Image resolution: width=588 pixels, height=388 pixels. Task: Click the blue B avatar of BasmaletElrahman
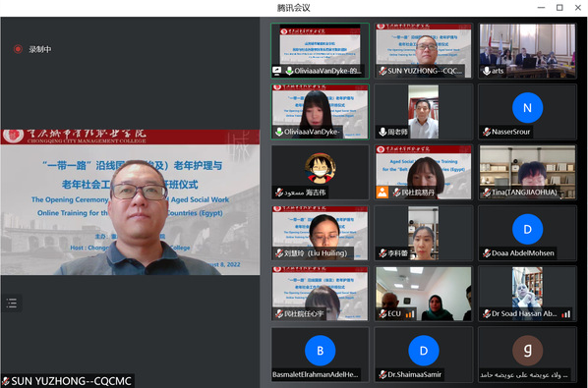click(320, 351)
